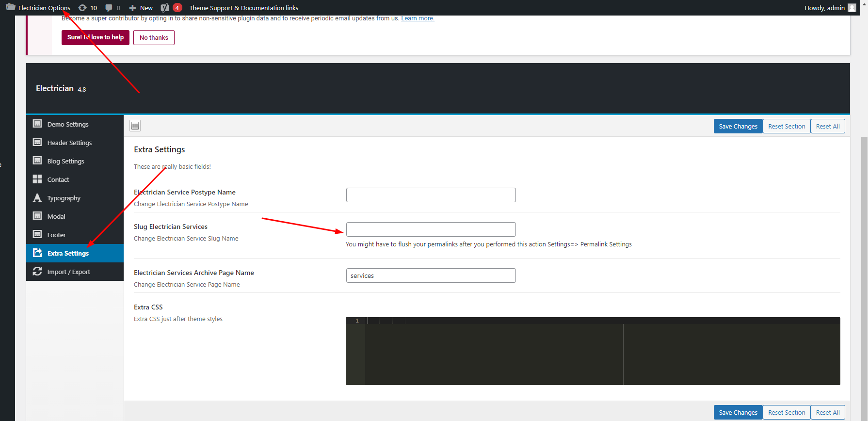Screen dimensions: 868x421
Task: Click the admin user avatar
Action: [852, 8]
